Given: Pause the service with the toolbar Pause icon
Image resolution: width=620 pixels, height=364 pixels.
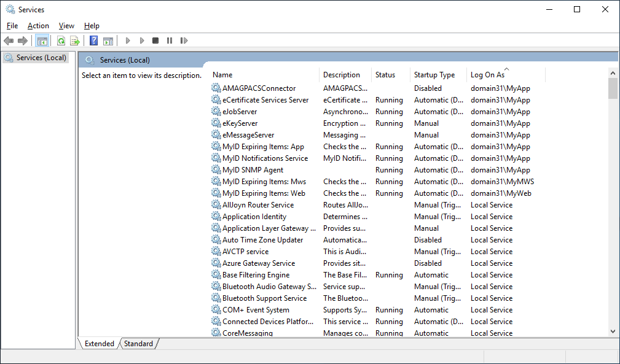Looking at the screenshot, I should click(x=170, y=41).
